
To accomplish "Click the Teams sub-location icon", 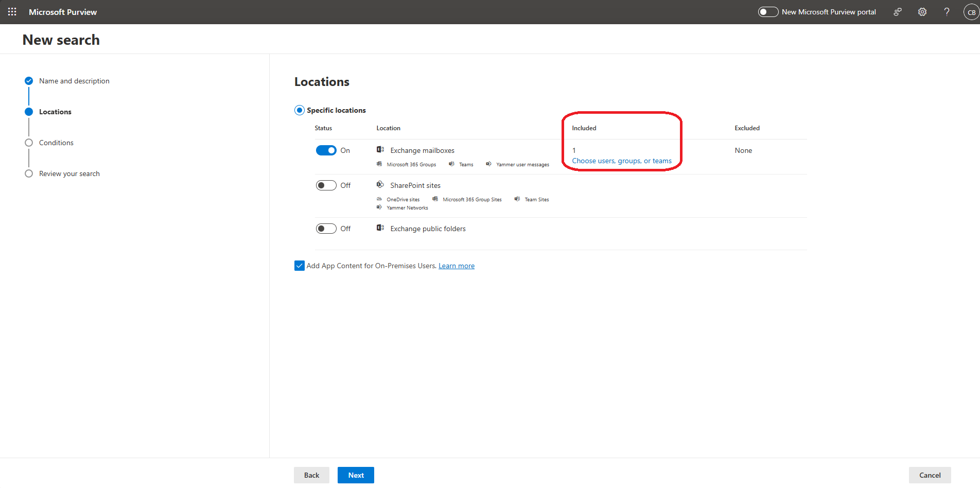I will (x=451, y=164).
